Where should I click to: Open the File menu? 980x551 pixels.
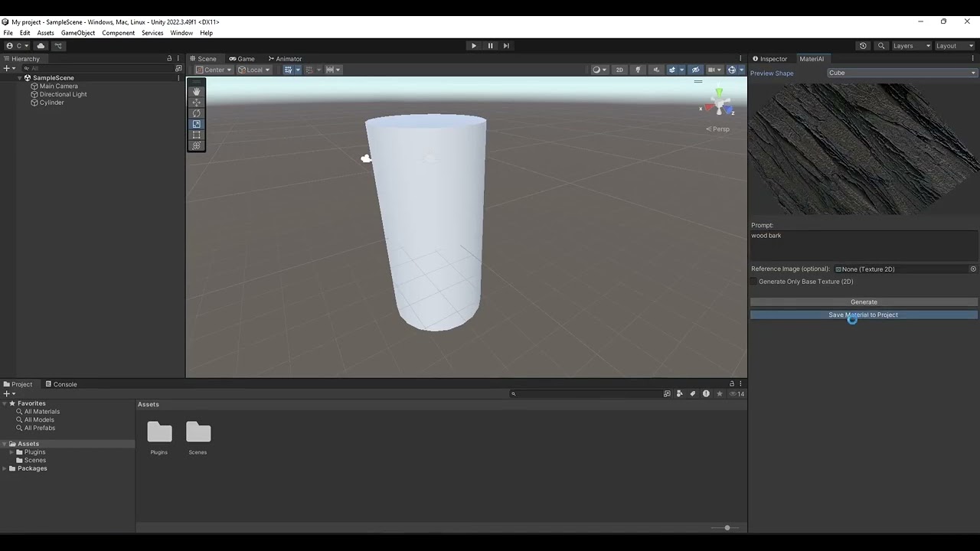[x=8, y=33]
